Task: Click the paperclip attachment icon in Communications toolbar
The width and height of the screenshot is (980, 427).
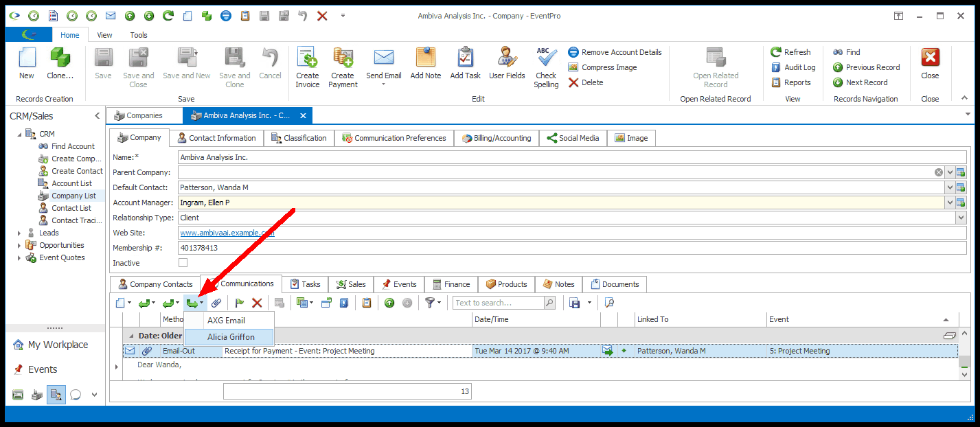Action: 216,303
